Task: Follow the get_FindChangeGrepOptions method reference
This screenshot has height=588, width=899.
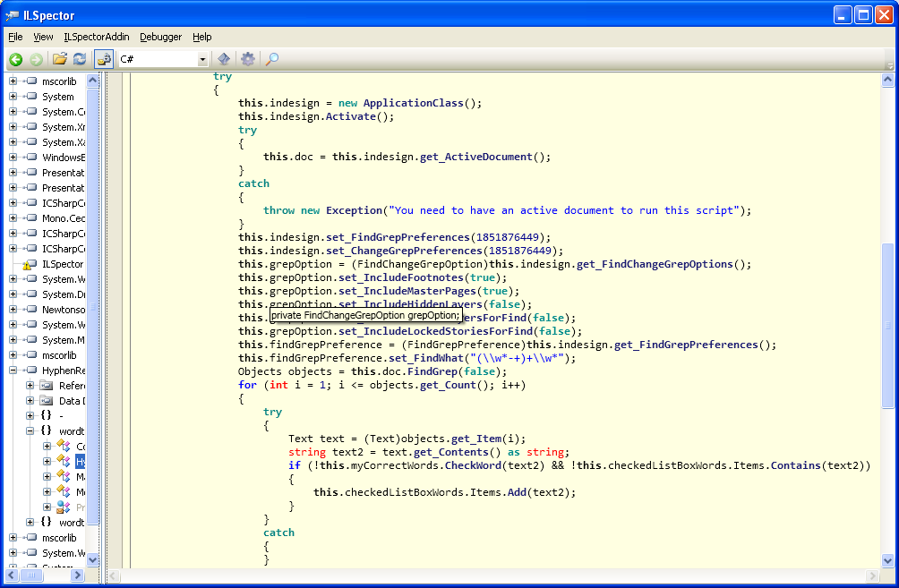Action: click(655, 264)
